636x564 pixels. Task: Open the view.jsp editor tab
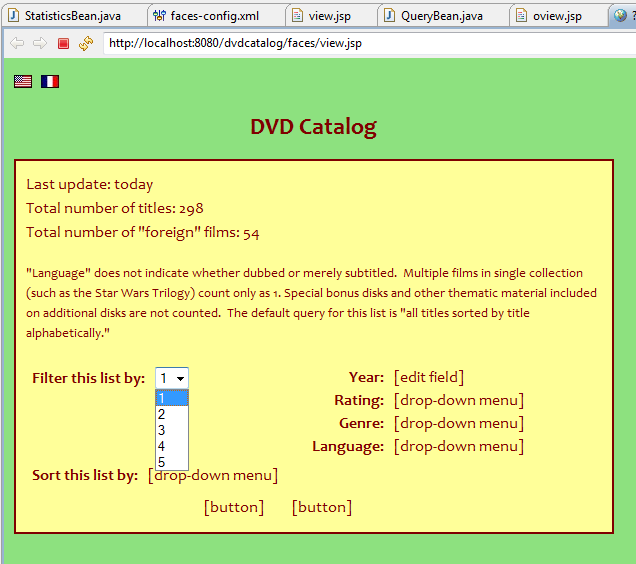331,16
